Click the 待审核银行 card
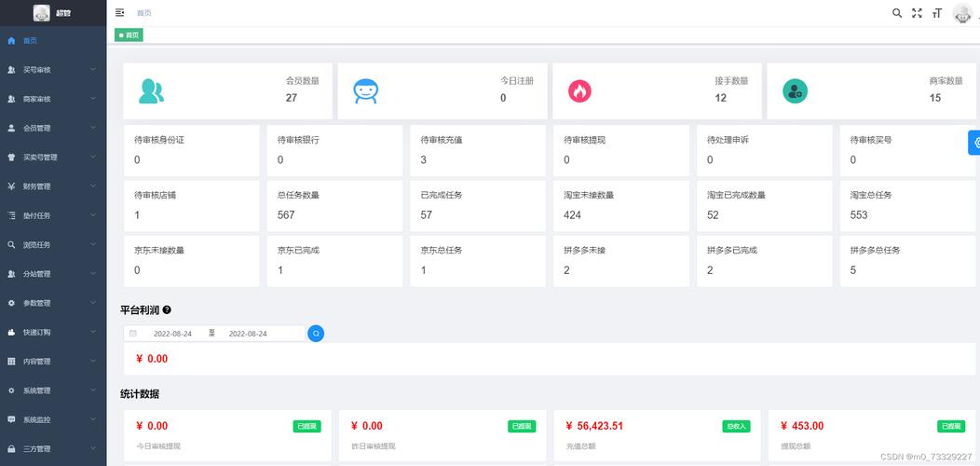Screen dimensions: 980x466 point(334,151)
